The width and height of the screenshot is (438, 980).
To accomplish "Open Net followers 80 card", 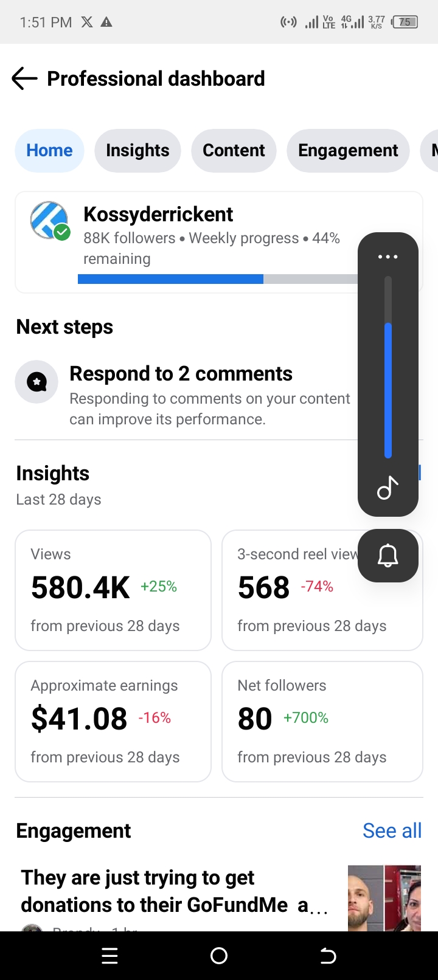I will [x=322, y=721].
